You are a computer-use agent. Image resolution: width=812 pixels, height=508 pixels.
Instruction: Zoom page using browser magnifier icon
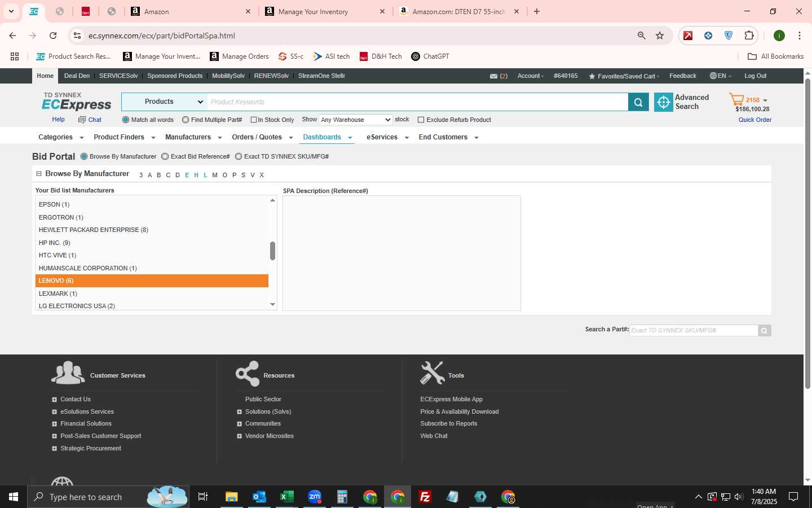[641, 36]
